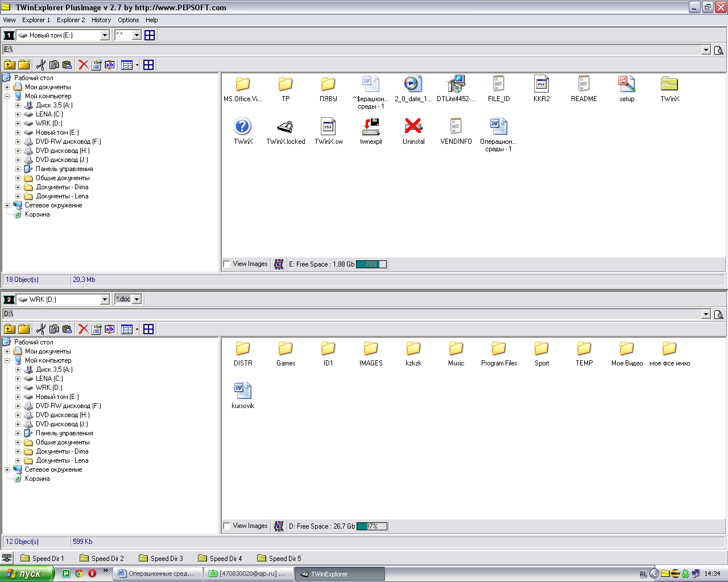Click the Copy icon in Explorer 2 toolbar

coord(54,329)
